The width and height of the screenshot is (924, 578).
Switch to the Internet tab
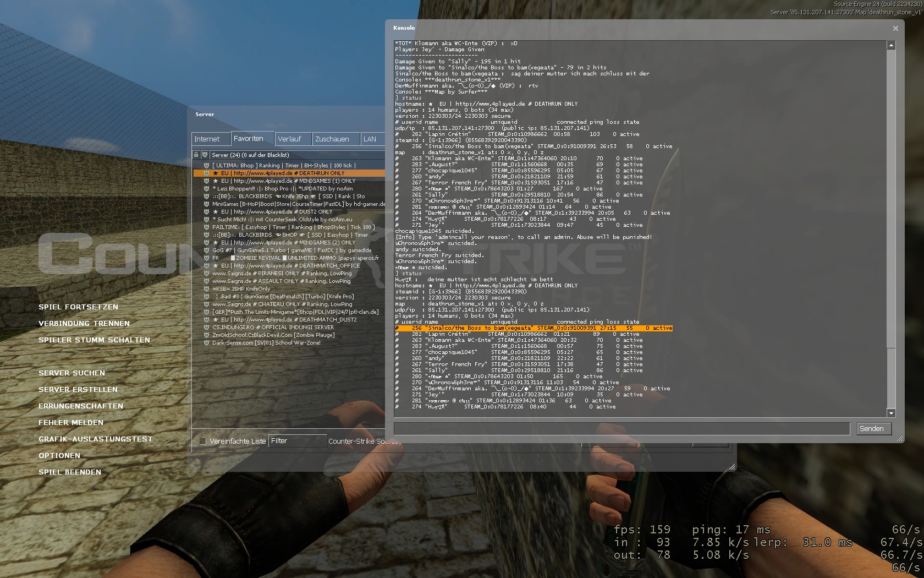click(207, 139)
